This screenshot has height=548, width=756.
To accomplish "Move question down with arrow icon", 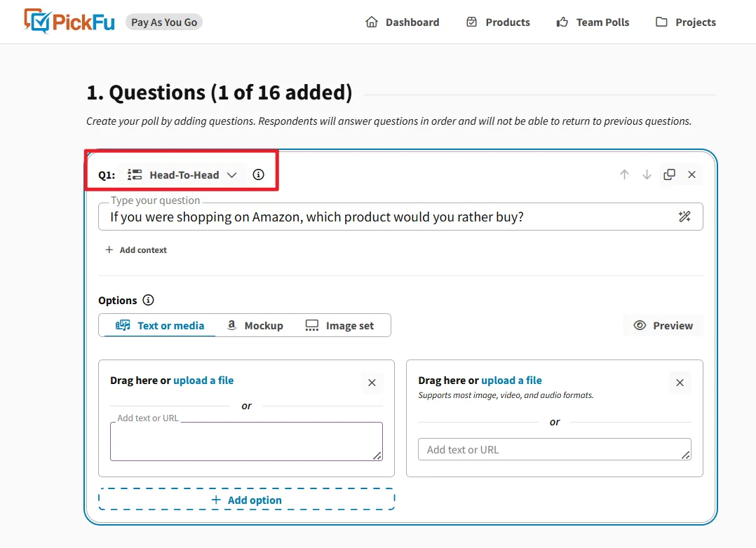I will pyautogui.click(x=647, y=174).
